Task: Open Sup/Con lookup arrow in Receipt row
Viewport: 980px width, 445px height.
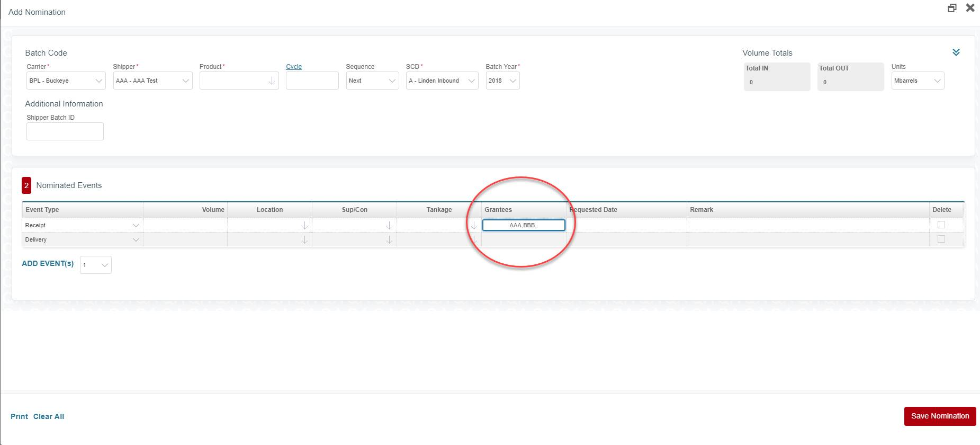Action: (x=389, y=226)
